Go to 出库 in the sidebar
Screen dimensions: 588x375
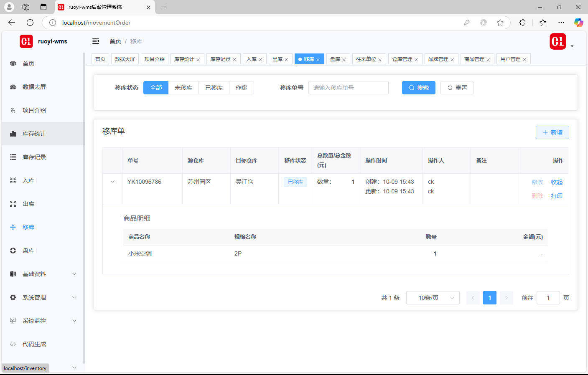28,204
